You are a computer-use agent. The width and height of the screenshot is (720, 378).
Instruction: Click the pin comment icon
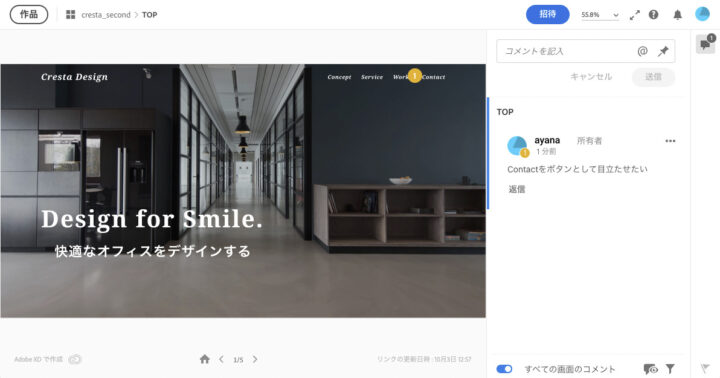663,51
